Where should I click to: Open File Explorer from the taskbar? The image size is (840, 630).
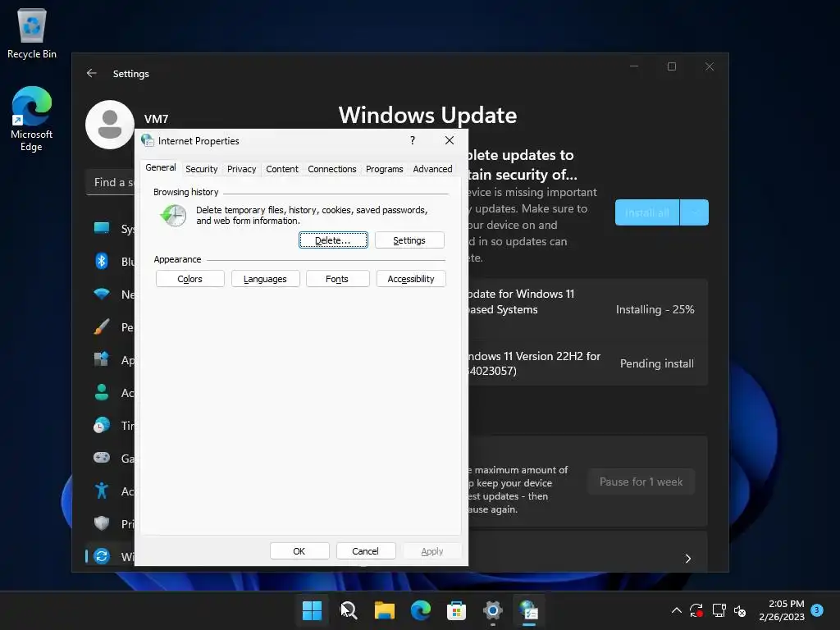click(384, 610)
